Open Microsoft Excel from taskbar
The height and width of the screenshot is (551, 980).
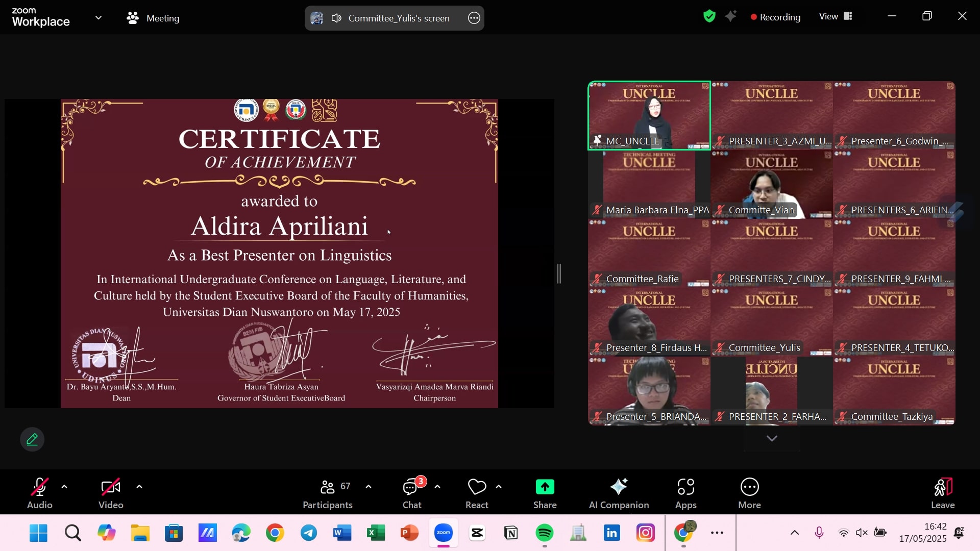pyautogui.click(x=376, y=533)
